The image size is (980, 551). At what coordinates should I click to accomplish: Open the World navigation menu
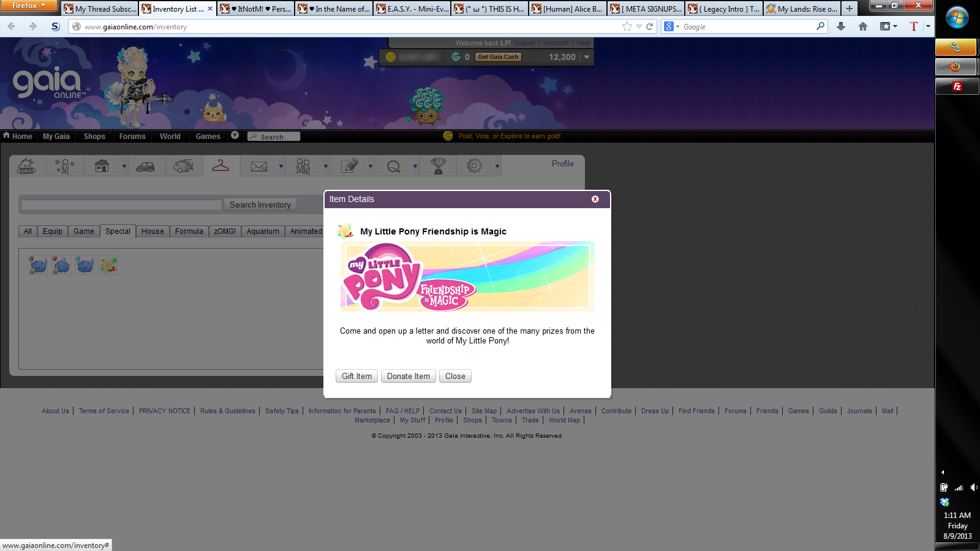click(170, 137)
